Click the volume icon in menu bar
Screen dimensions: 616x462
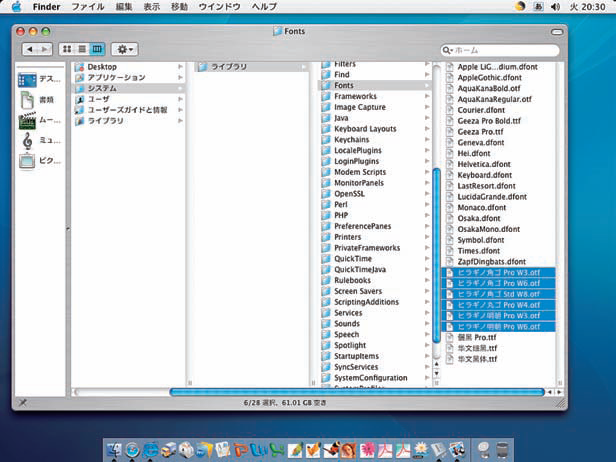point(555,7)
